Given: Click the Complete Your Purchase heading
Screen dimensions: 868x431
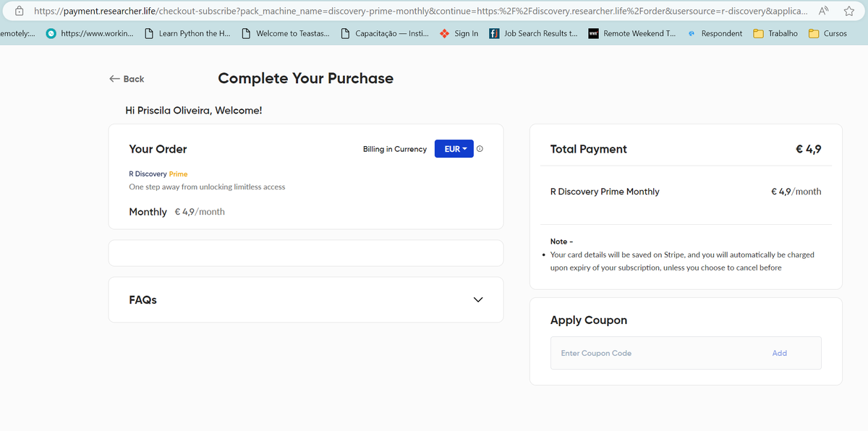Looking at the screenshot, I should pyautogui.click(x=306, y=78).
